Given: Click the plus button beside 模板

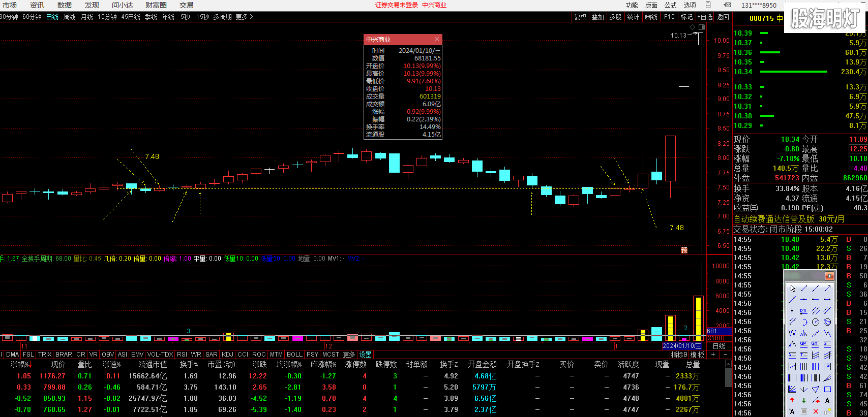Looking at the screenshot, I should [x=713, y=354].
